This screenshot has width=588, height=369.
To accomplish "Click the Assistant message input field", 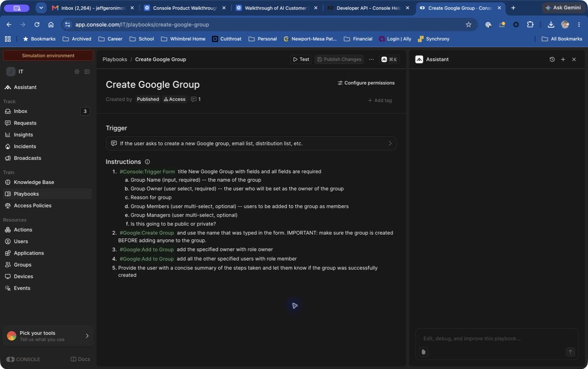I will click(497, 338).
